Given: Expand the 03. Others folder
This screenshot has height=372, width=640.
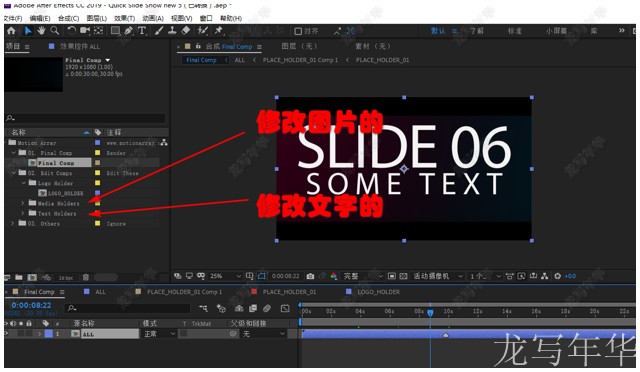Looking at the screenshot, I should pyautogui.click(x=13, y=223).
